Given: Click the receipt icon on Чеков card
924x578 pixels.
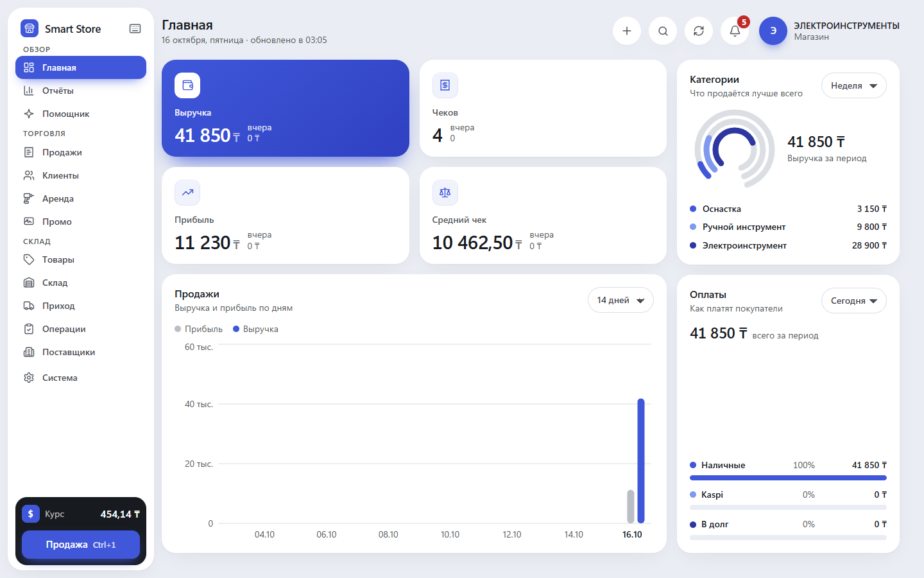Looking at the screenshot, I should coord(445,85).
